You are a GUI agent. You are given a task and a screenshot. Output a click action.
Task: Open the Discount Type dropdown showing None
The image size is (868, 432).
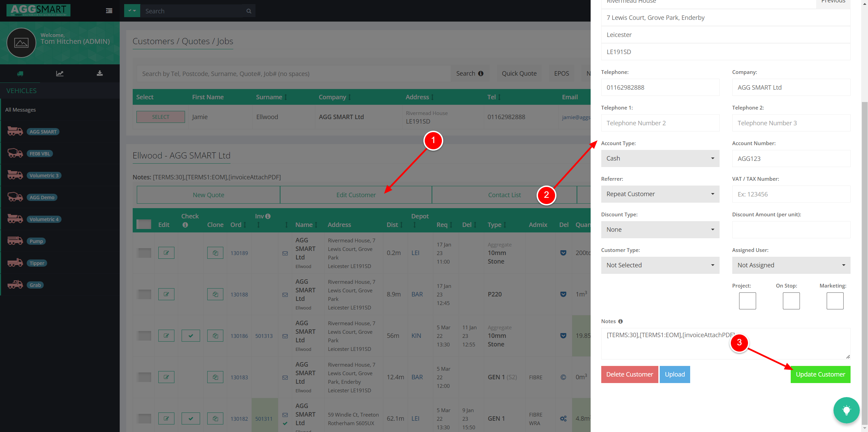click(x=660, y=230)
